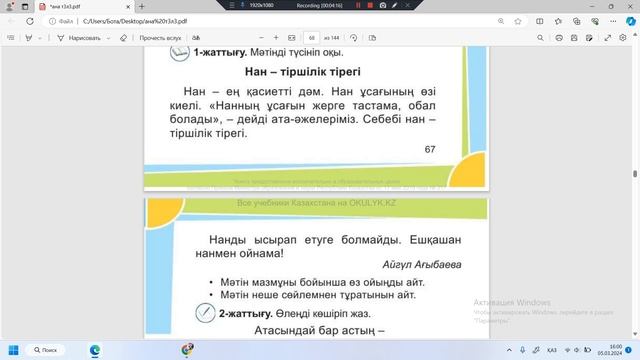Viewport: 640px width, 360px height.
Task: Click the author name Айгүл Ағыбаева
Action: [x=422, y=264]
